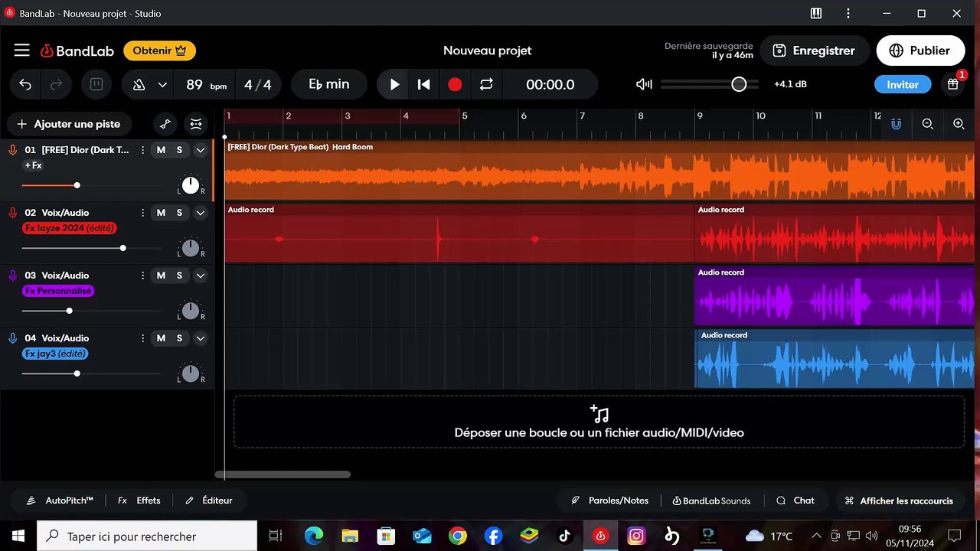Click the Publier button

(920, 51)
